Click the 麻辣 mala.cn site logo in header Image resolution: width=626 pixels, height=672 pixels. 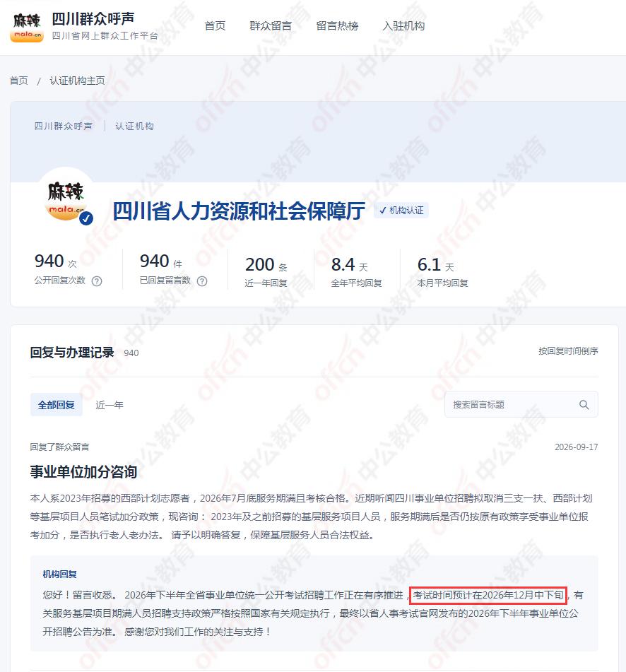pyautogui.click(x=27, y=28)
